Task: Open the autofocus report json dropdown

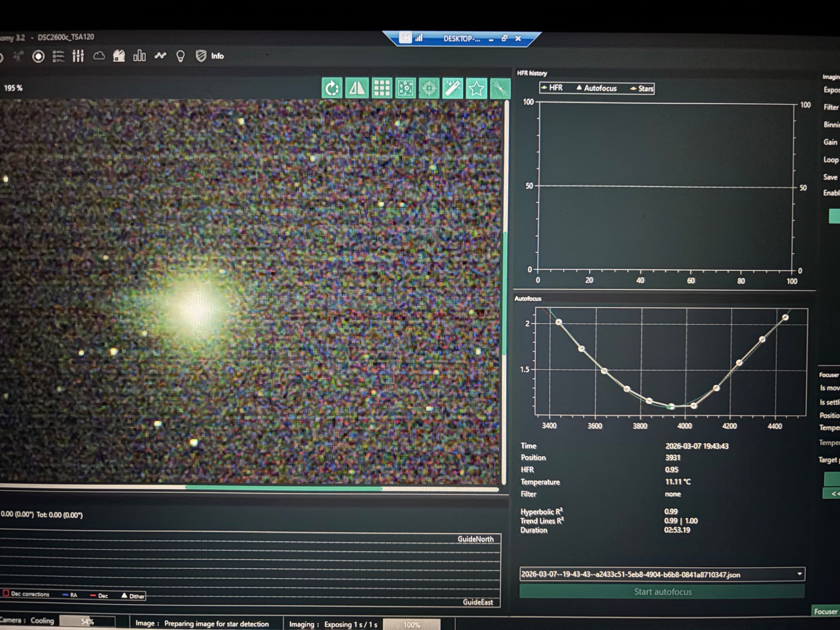Action: point(662,574)
